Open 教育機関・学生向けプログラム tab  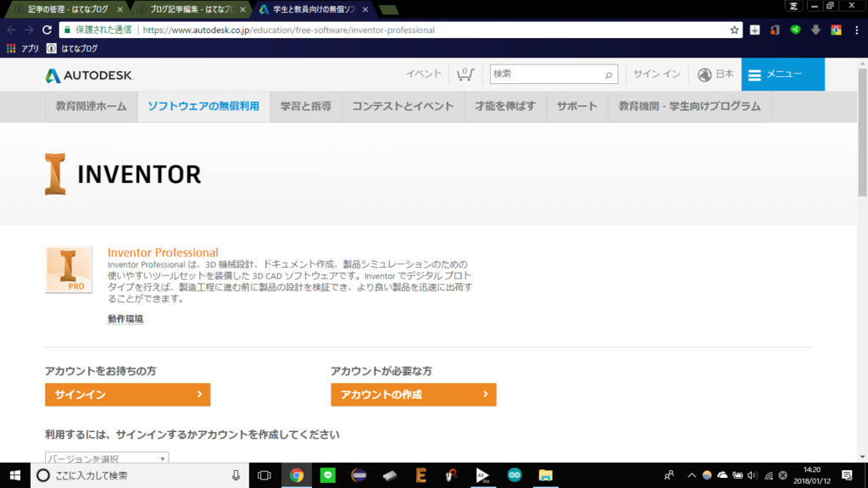[690, 106]
